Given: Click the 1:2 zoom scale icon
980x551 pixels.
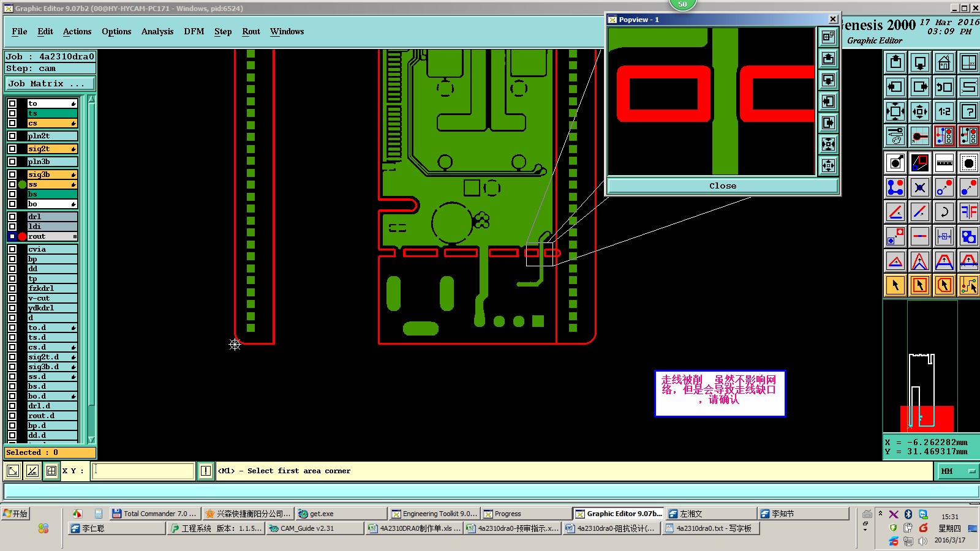Looking at the screenshot, I should 944,111.
